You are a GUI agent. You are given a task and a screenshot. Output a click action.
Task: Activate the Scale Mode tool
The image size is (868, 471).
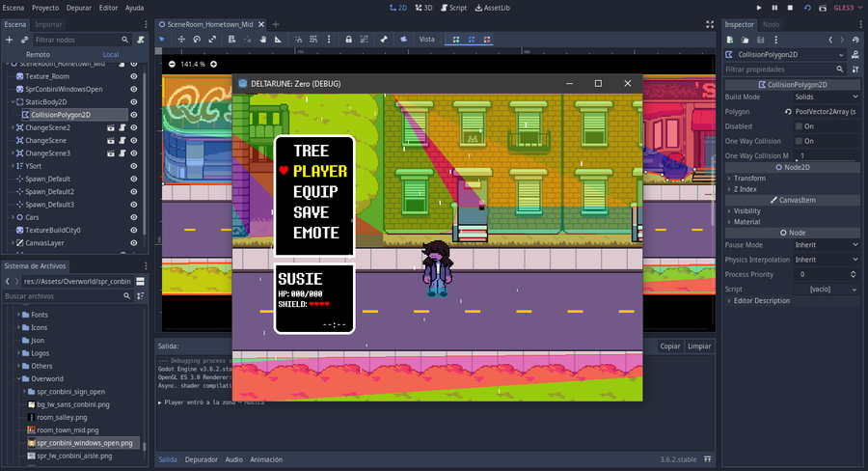coord(212,40)
